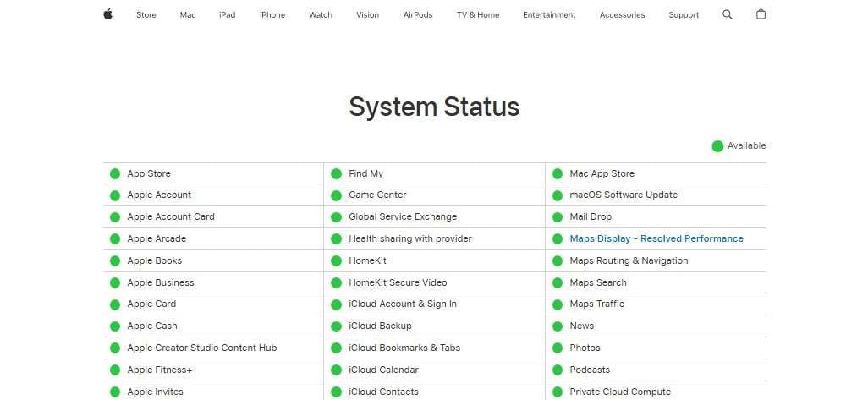Select Global Service Exchange text
Screen dimensions: 868x400
click(403, 216)
